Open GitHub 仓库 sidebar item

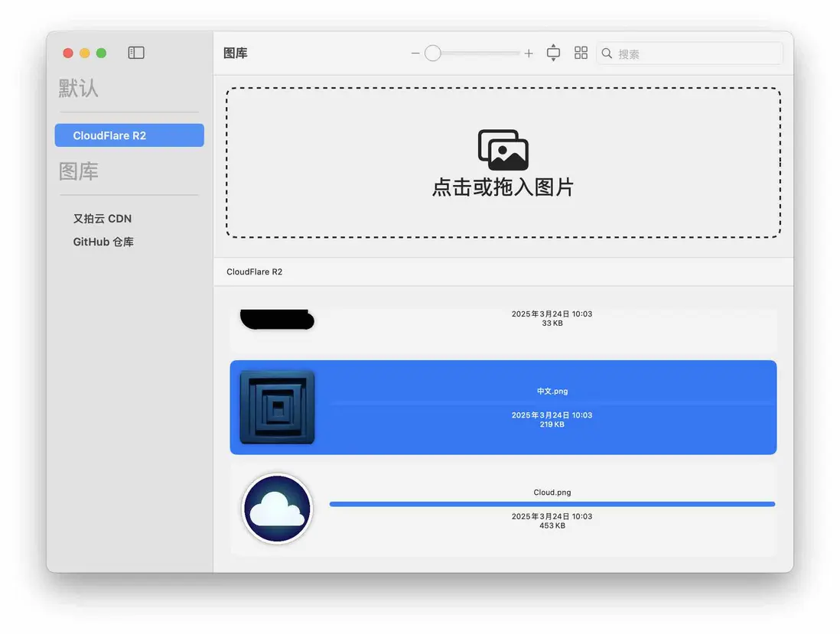103,242
